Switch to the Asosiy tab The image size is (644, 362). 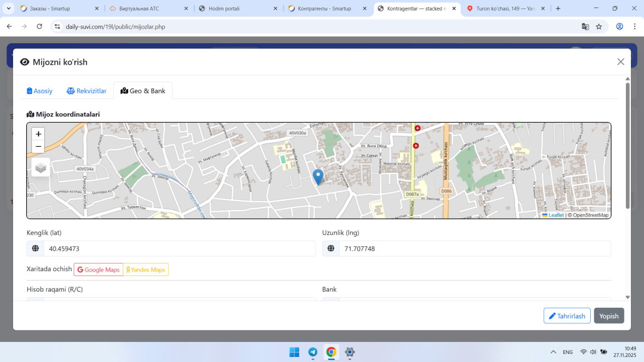click(40, 91)
